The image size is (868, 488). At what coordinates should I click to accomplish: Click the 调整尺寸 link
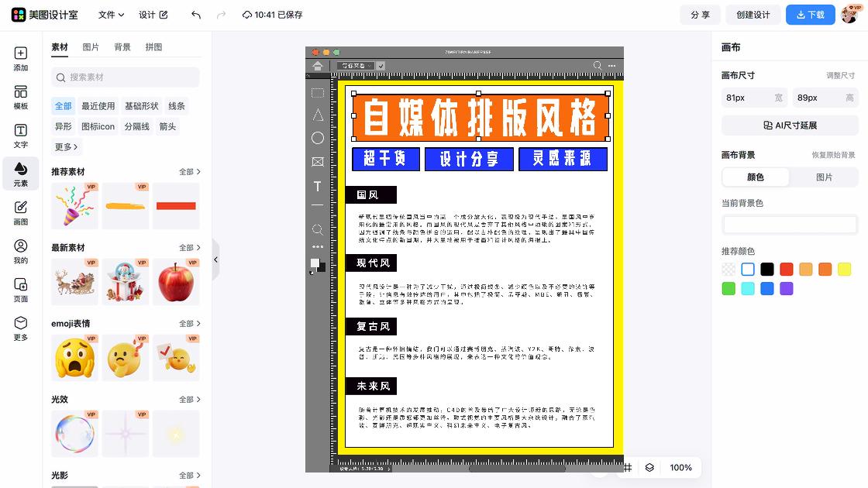[840, 75]
